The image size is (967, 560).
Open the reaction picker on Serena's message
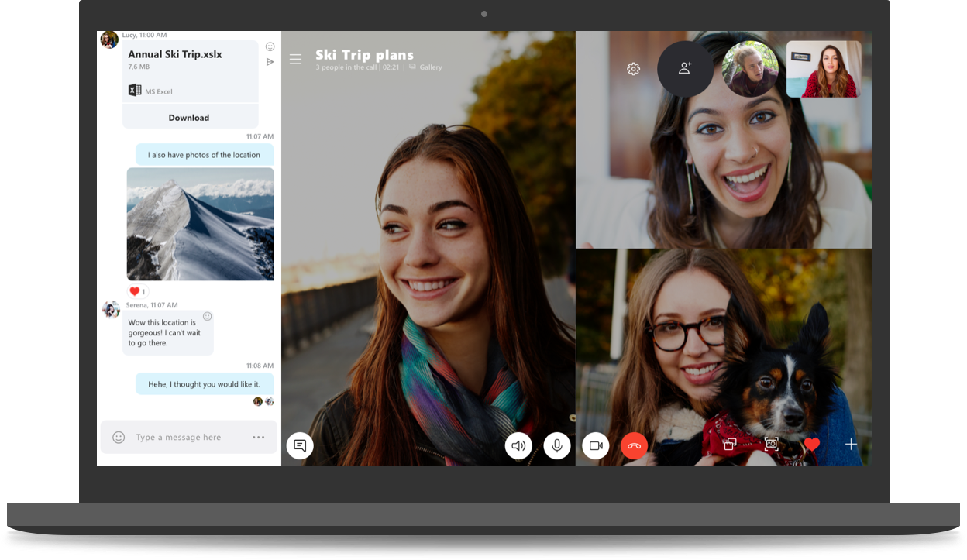pos(207,316)
